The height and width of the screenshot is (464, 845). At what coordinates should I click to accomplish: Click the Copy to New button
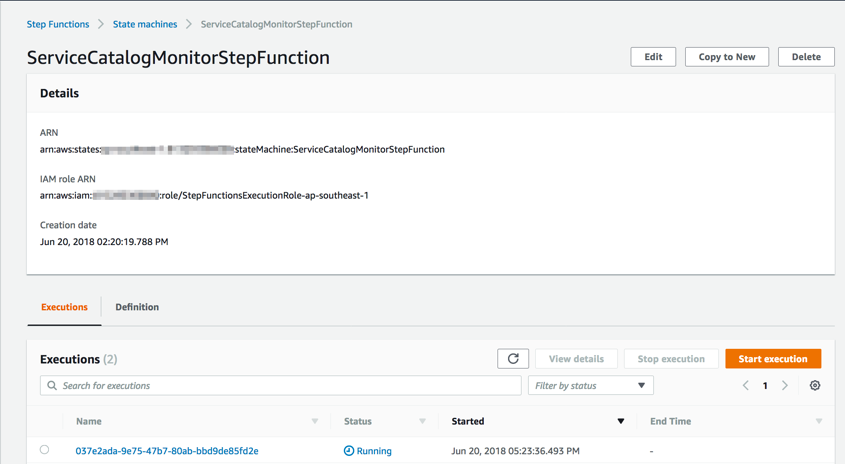click(727, 57)
